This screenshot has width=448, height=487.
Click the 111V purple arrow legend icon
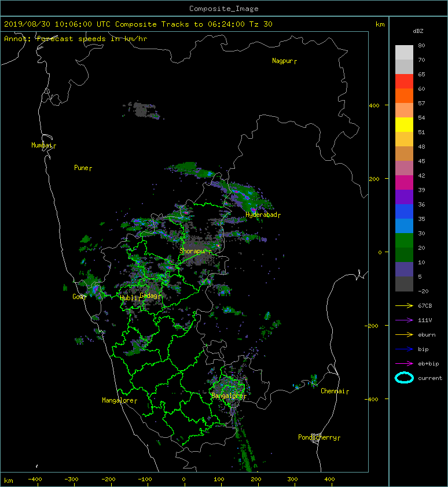pyautogui.click(x=404, y=320)
